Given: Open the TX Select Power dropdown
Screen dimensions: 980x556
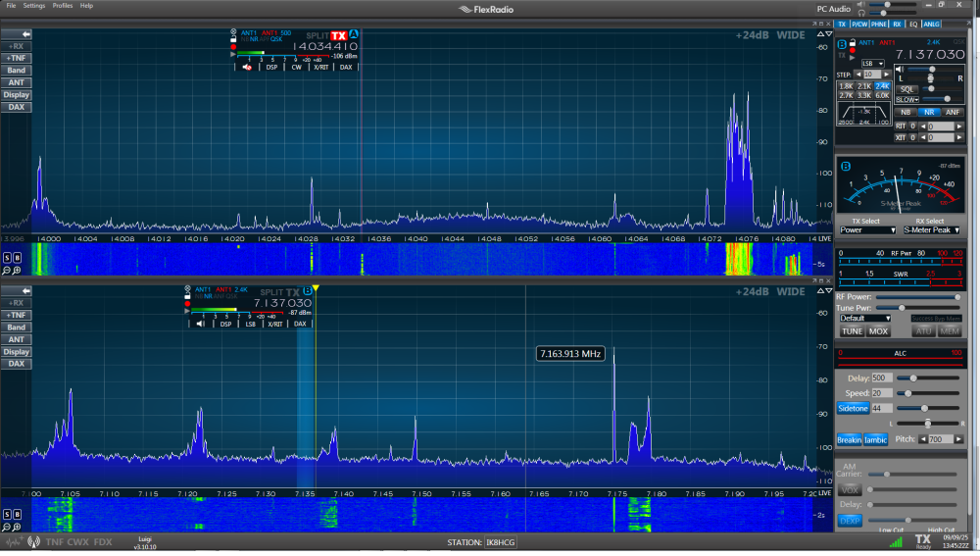Looking at the screenshot, I should click(867, 230).
